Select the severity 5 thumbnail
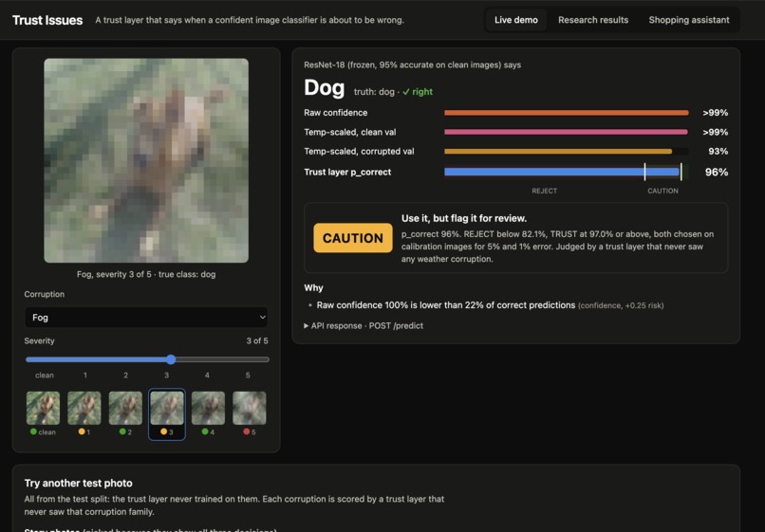Viewport: 765px width, 532px height. tap(250, 413)
